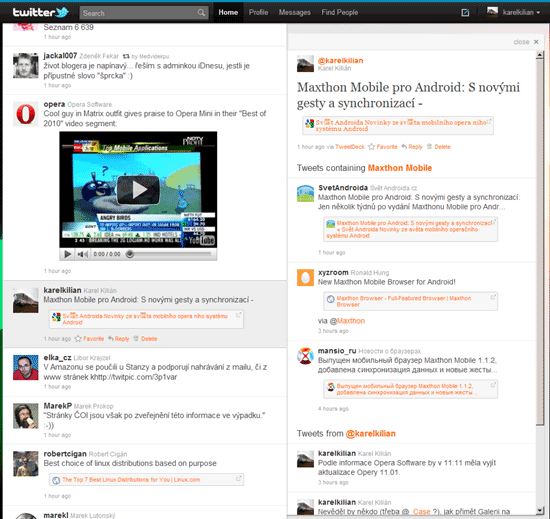Image resolution: width=550 pixels, height=519 pixels.
Task: Click trash icon on timeline karelkilian tweet
Action: (x=136, y=338)
